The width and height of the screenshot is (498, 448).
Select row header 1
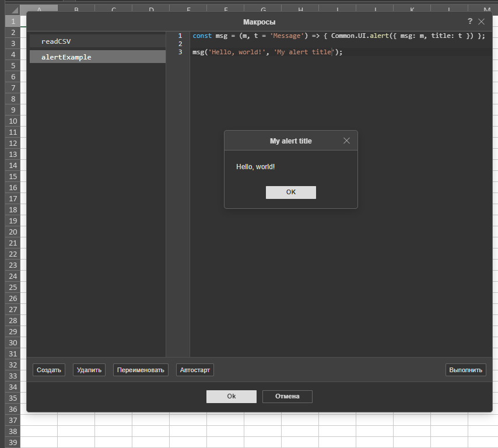(13, 21)
